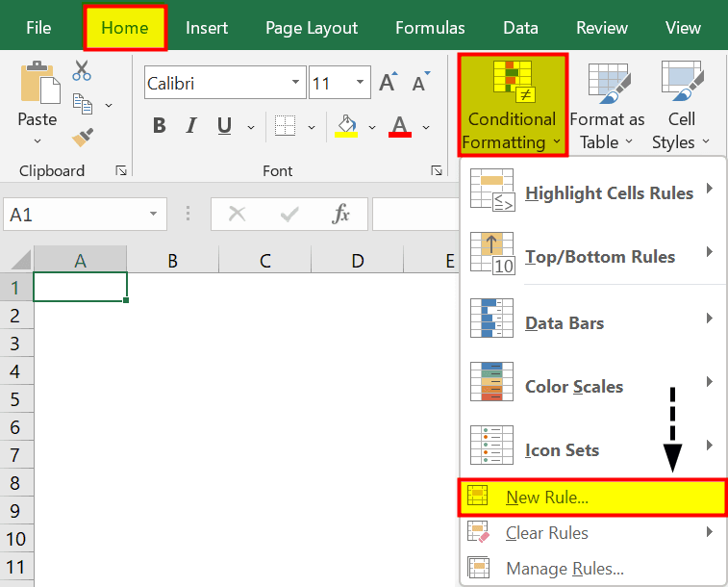728x587 pixels.
Task: Open the font size 11 dropdown
Action: [360, 82]
